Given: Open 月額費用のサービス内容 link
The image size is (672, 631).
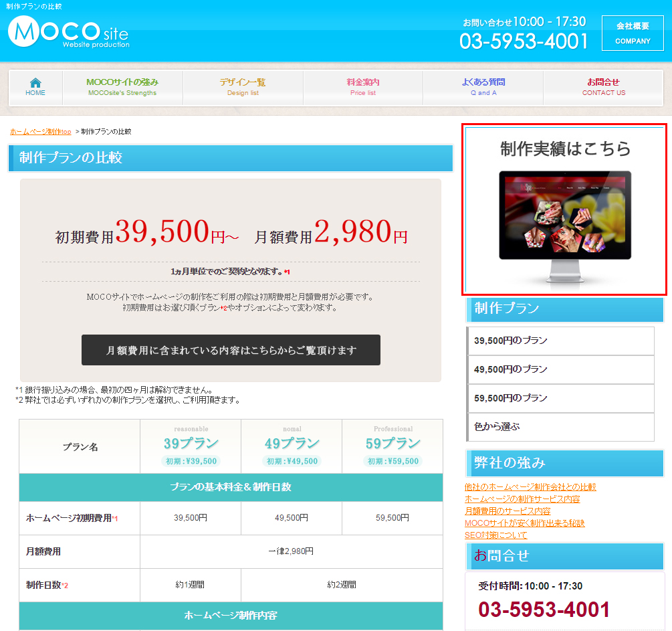Looking at the screenshot, I should click(x=508, y=511).
